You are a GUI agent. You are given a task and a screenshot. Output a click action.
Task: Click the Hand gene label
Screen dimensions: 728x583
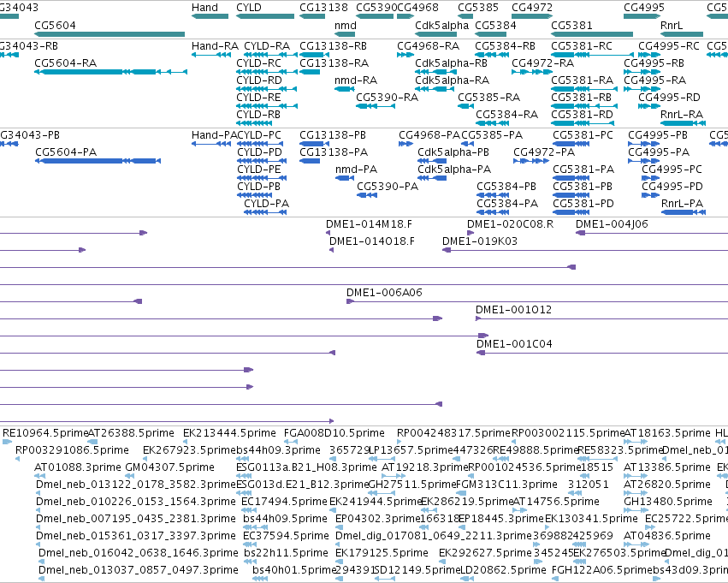tap(204, 8)
